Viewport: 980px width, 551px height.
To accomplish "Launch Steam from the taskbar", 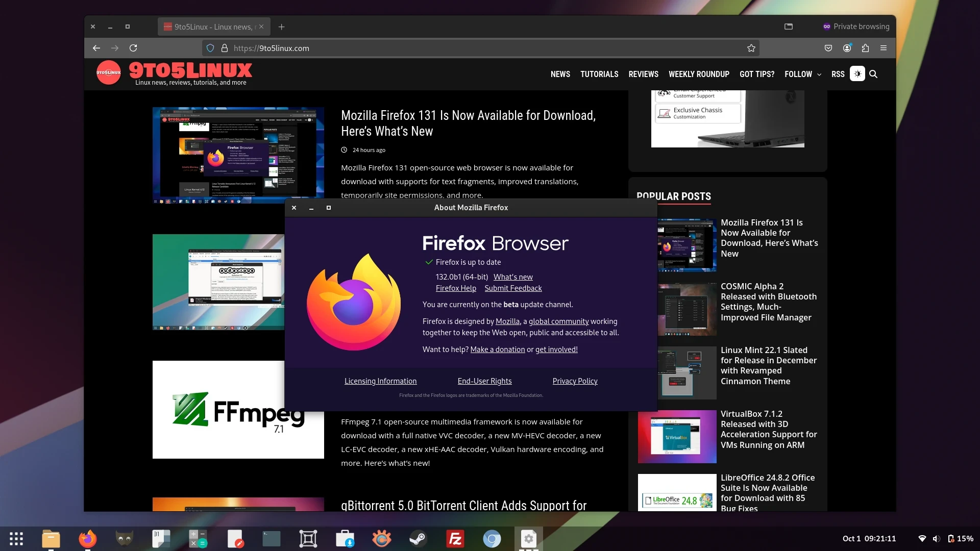I will click(x=418, y=539).
